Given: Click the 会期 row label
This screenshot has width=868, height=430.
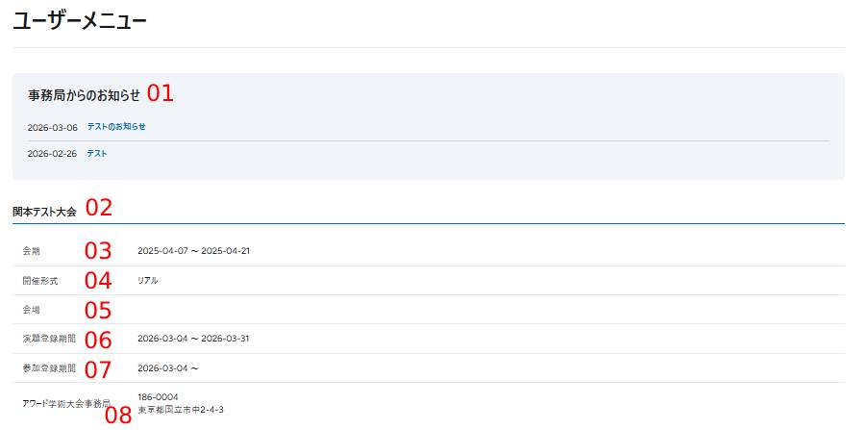Looking at the screenshot, I should coord(32,251).
